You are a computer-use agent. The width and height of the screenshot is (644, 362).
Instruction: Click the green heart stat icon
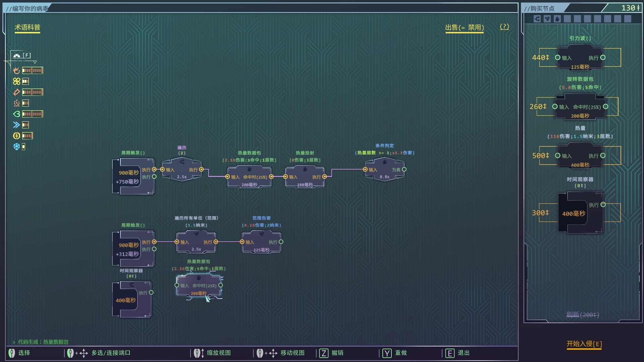coord(16,114)
